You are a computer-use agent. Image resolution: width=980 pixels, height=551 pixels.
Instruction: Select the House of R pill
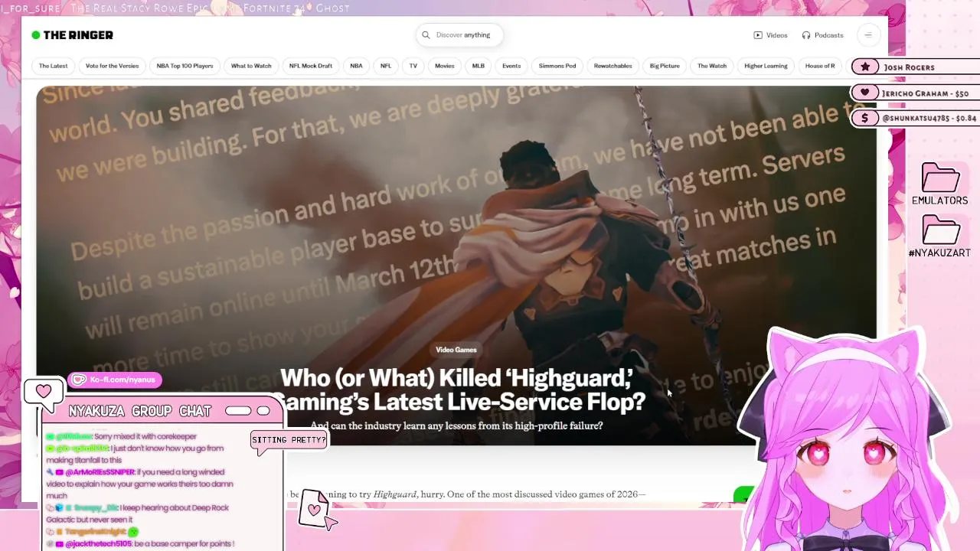820,66
